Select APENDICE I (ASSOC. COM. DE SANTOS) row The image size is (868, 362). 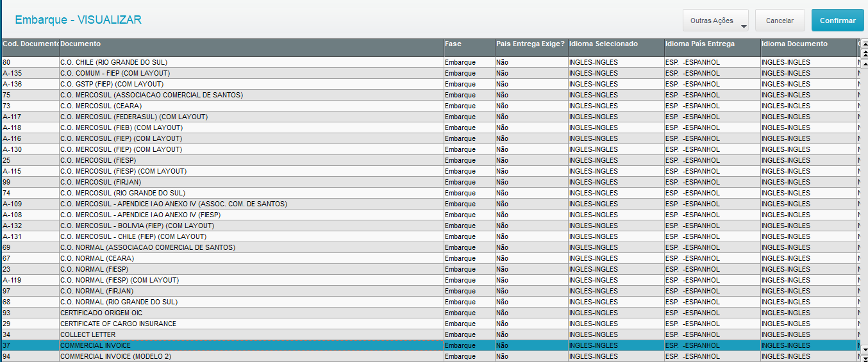click(430, 204)
